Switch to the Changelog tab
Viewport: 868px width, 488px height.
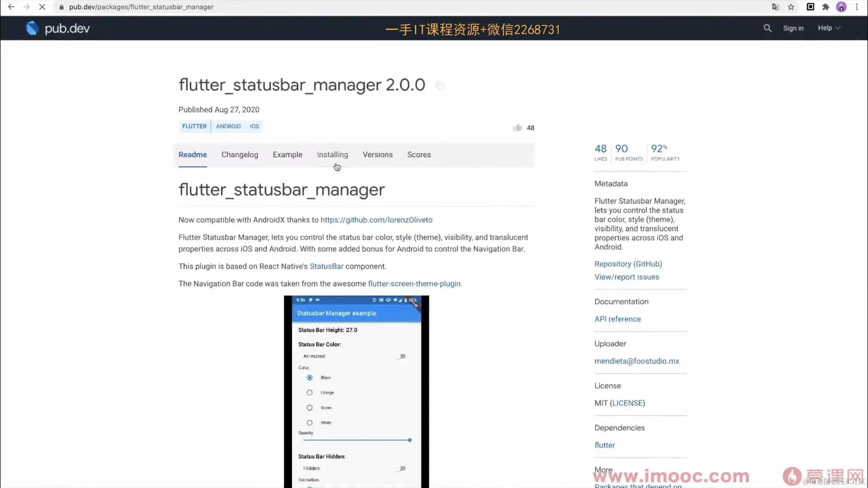[x=240, y=154]
